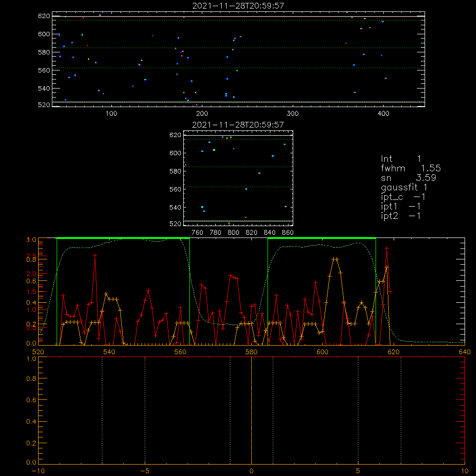The image size is (476, 476).
Task: Click x-axis label 300 on top scatter plot
Action: click(x=293, y=114)
